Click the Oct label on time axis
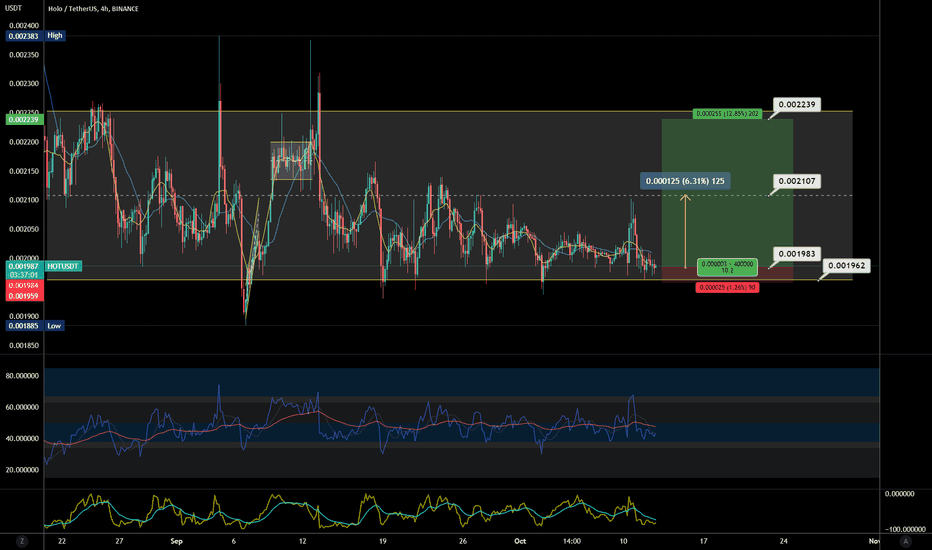 520,541
